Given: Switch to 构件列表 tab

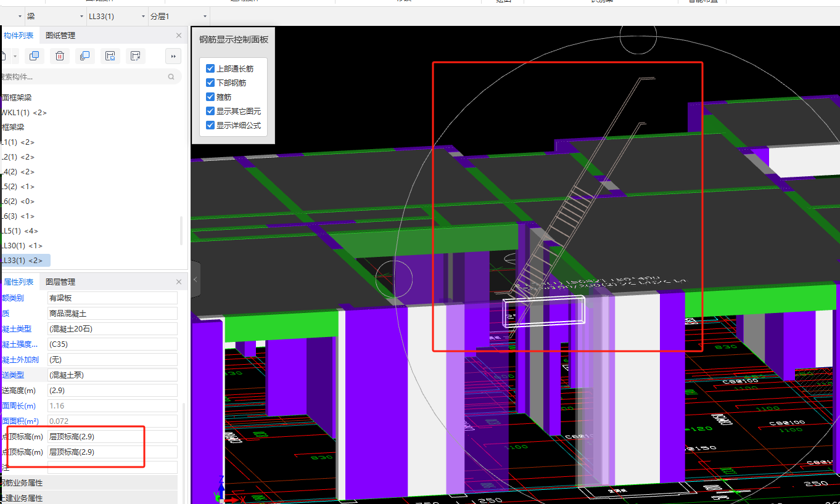Looking at the screenshot, I should point(19,36).
